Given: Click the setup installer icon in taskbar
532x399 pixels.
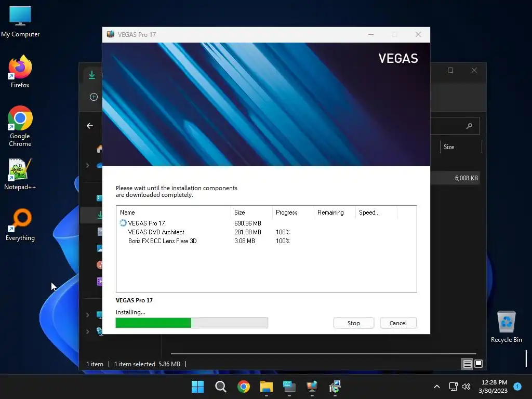Looking at the screenshot, I should coord(335,387).
